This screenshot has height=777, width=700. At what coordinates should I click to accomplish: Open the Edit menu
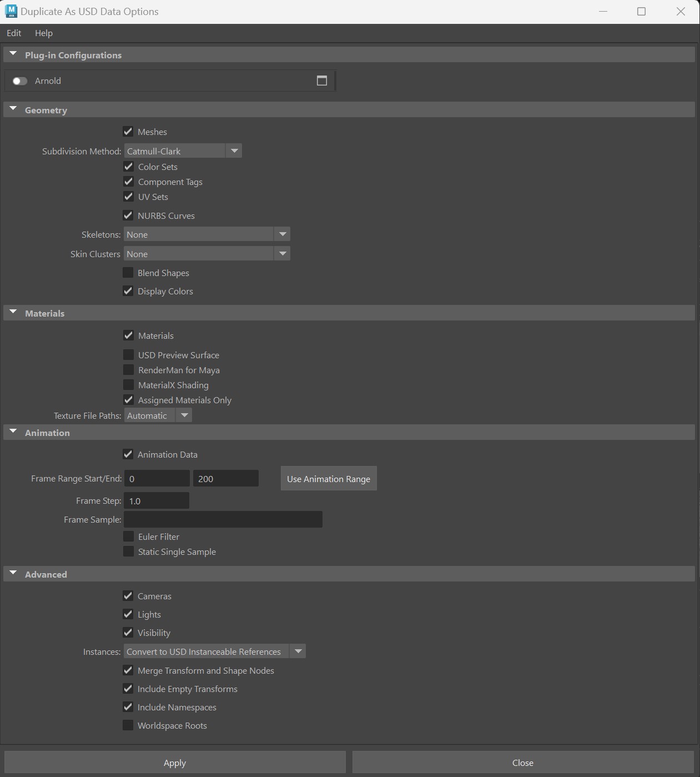[x=14, y=33]
